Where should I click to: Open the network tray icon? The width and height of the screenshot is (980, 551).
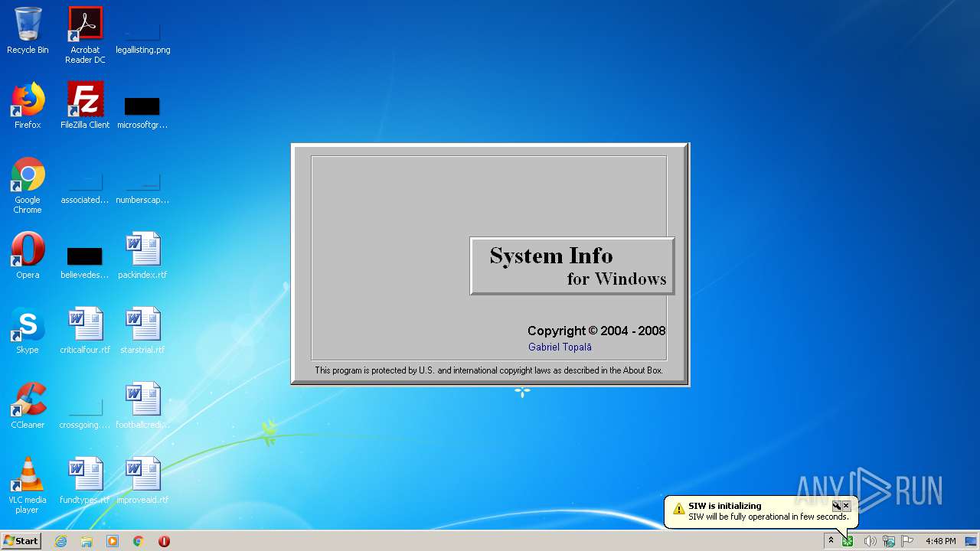pos(889,541)
